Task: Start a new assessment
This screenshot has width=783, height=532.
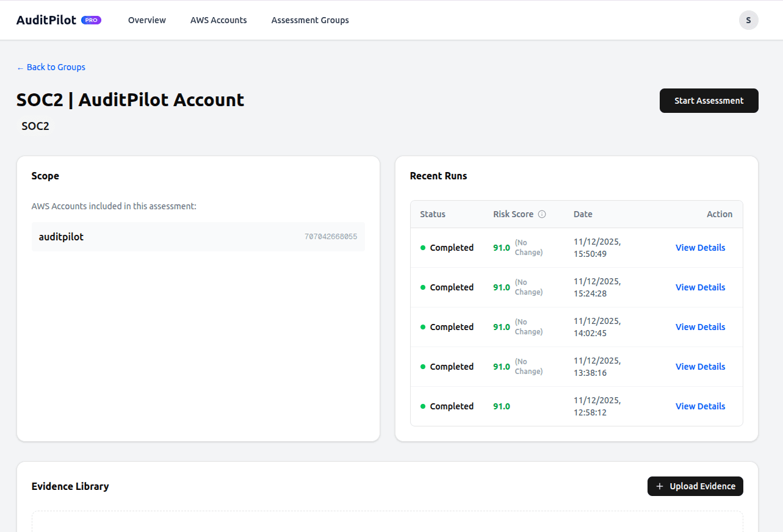Action: (709, 101)
